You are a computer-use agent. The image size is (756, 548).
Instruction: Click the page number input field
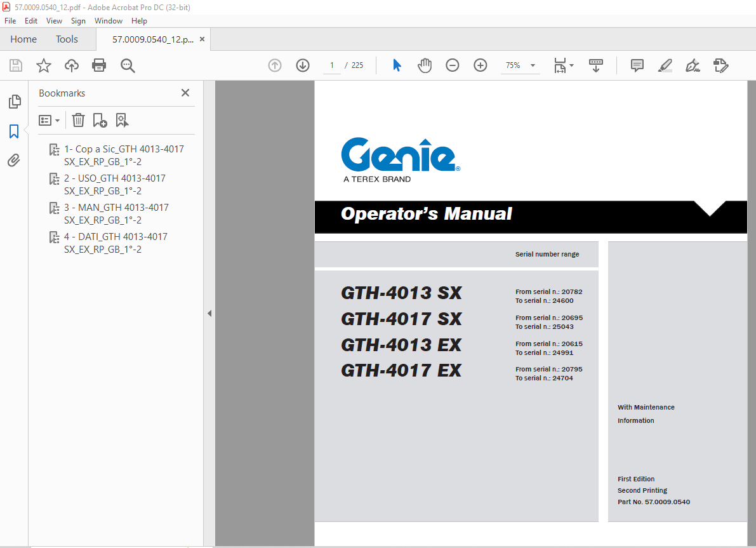click(332, 65)
